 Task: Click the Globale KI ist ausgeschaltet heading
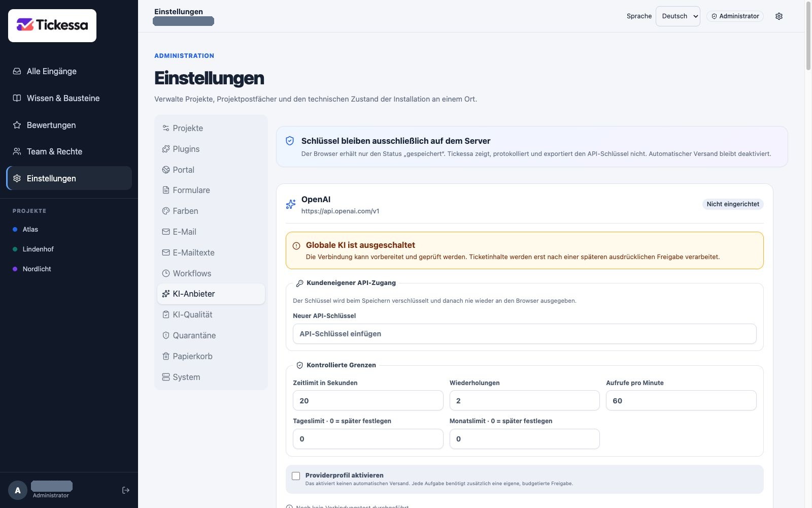coord(360,245)
